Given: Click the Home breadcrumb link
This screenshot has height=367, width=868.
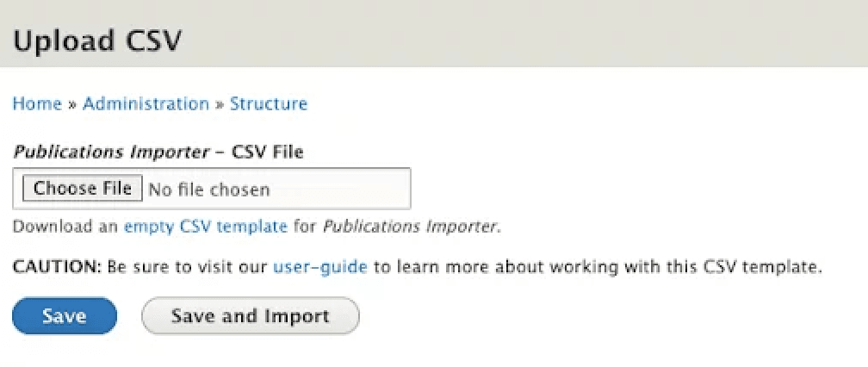Looking at the screenshot, I should click(37, 104).
